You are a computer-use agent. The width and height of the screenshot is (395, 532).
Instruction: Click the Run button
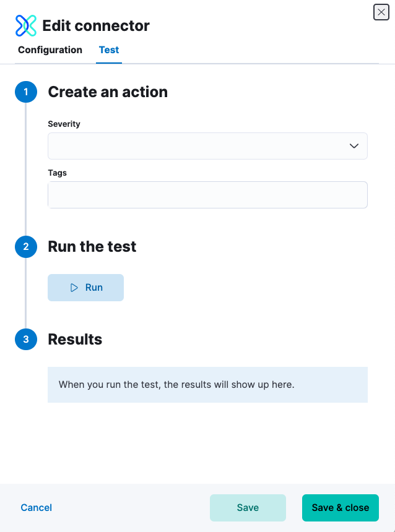tap(85, 287)
